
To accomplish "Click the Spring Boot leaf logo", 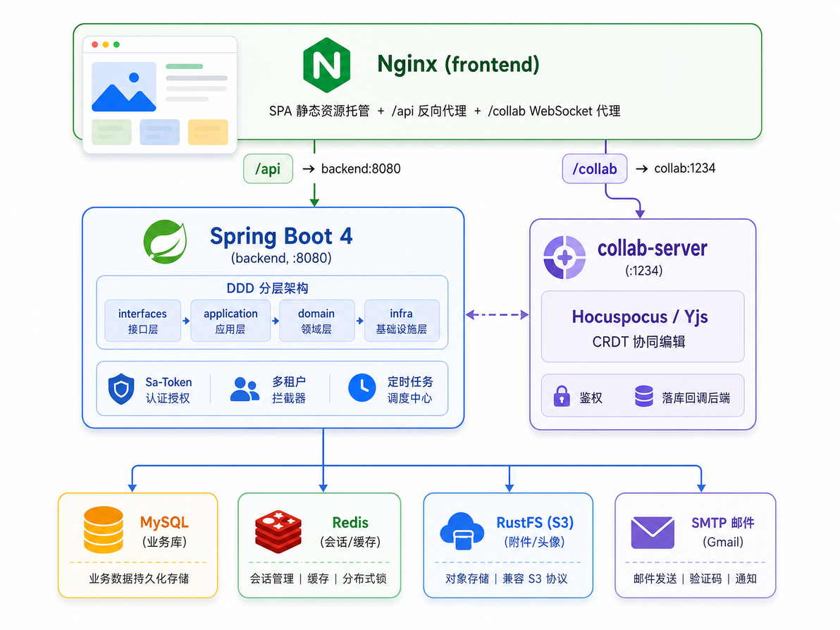I will coord(165,242).
